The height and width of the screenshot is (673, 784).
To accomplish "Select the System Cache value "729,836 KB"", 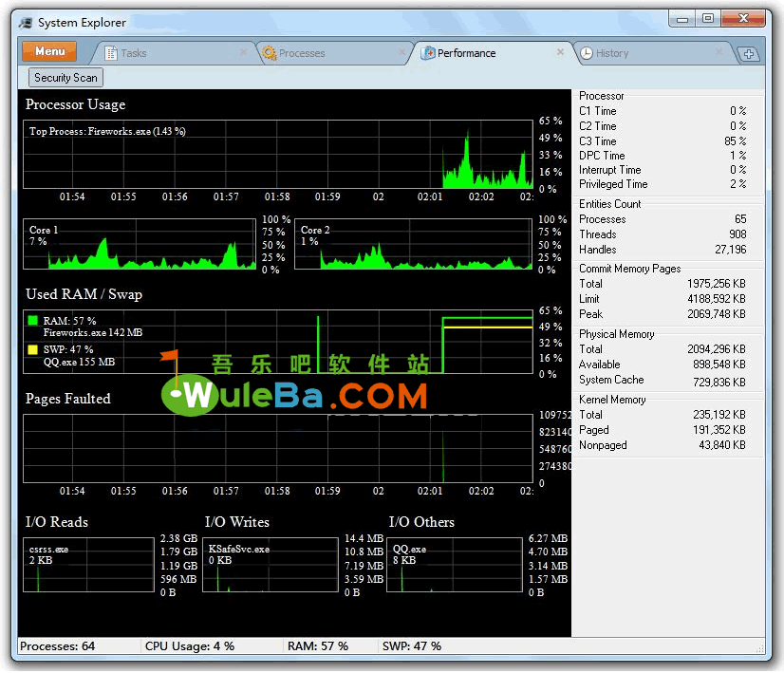I will [x=719, y=382].
